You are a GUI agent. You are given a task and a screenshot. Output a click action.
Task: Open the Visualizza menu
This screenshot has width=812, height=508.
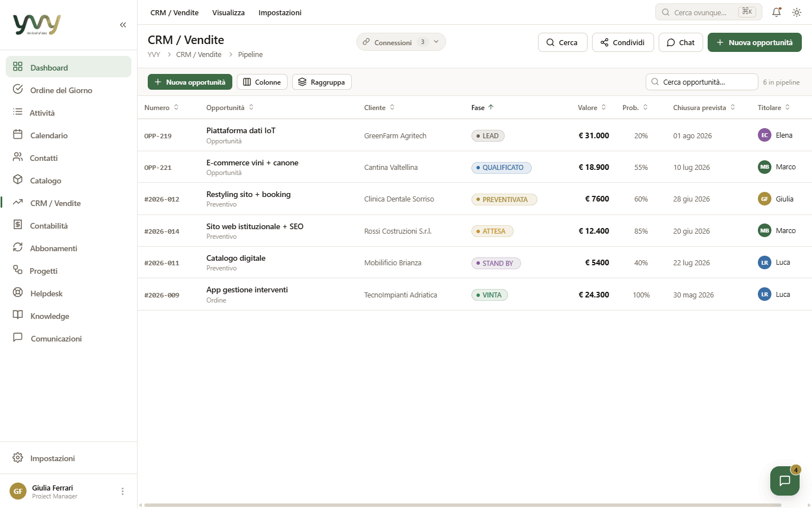click(x=228, y=12)
